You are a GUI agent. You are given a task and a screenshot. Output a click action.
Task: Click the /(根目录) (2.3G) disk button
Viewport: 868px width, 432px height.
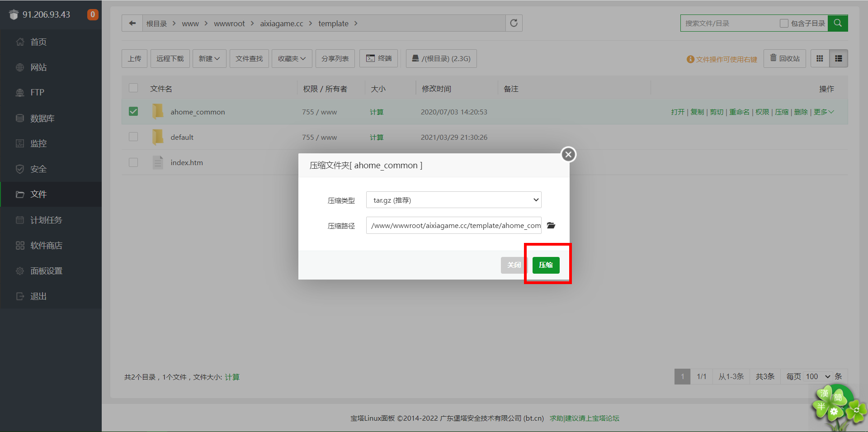(x=441, y=58)
